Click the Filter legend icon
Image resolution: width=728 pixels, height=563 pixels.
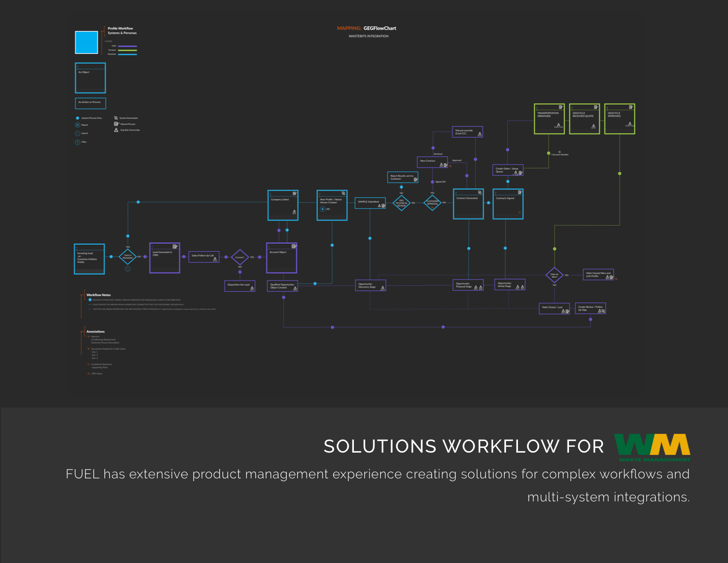click(77, 142)
